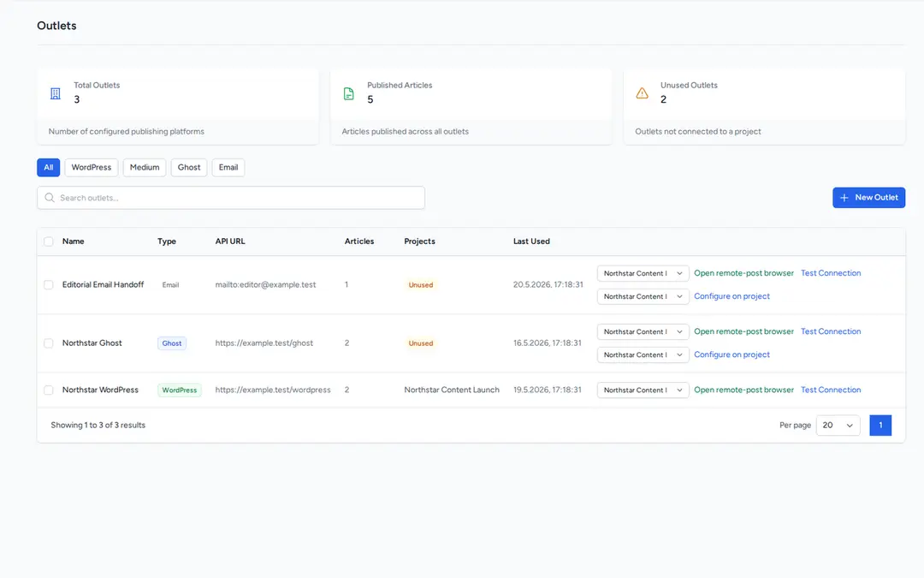Screen dimensions: 924x578
Task: Click the mailto:editor@example.test API URL
Action: click(266, 285)
